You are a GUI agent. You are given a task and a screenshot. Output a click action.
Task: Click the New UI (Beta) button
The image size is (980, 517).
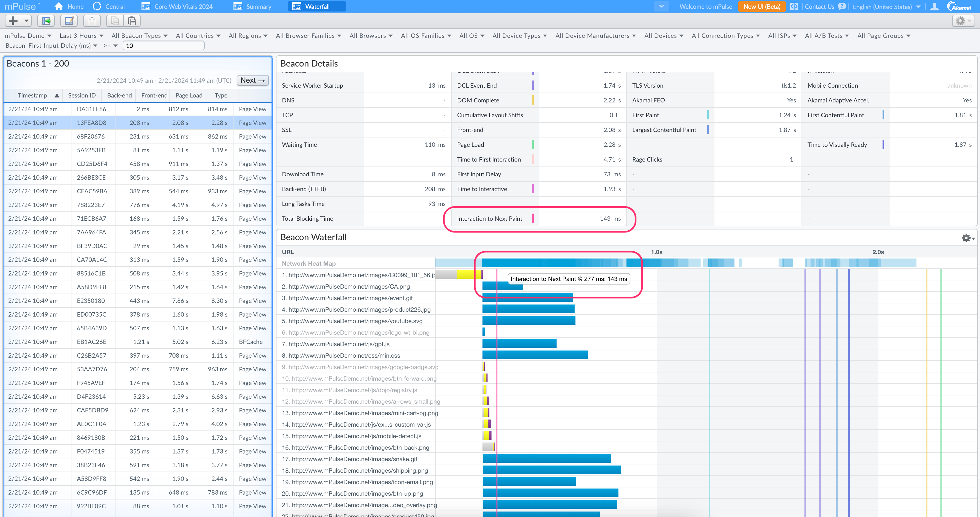pyautogui.click(x=762, y=6)
